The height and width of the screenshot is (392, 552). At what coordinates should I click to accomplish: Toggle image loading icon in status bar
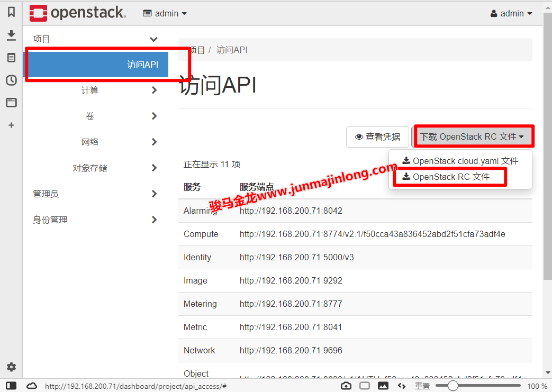(383, 386)
